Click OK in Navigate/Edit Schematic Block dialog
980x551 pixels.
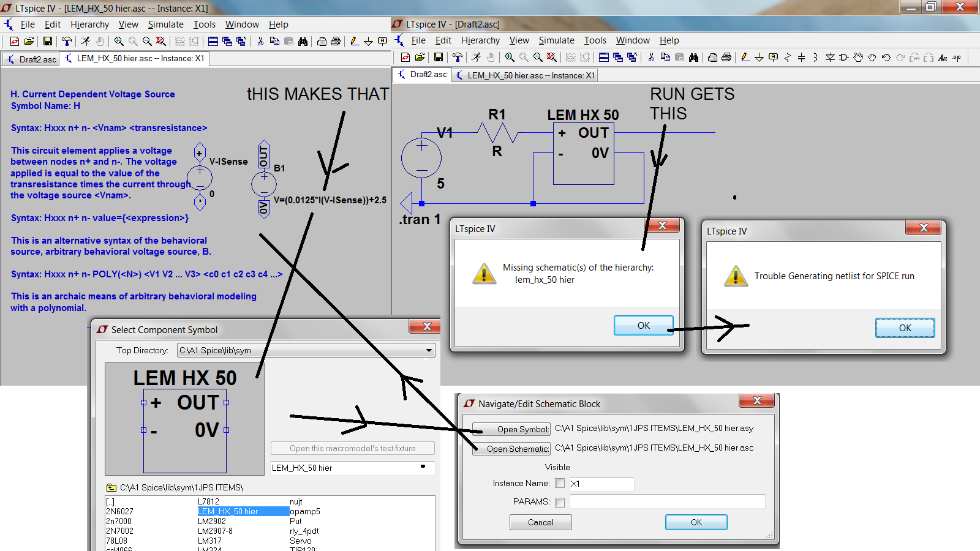tap(696, 522)
